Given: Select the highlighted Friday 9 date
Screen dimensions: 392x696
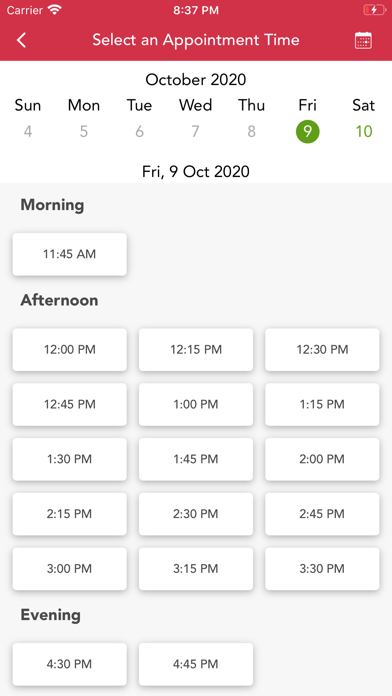Looking at the screenshot, I should [x=308, y=132].
